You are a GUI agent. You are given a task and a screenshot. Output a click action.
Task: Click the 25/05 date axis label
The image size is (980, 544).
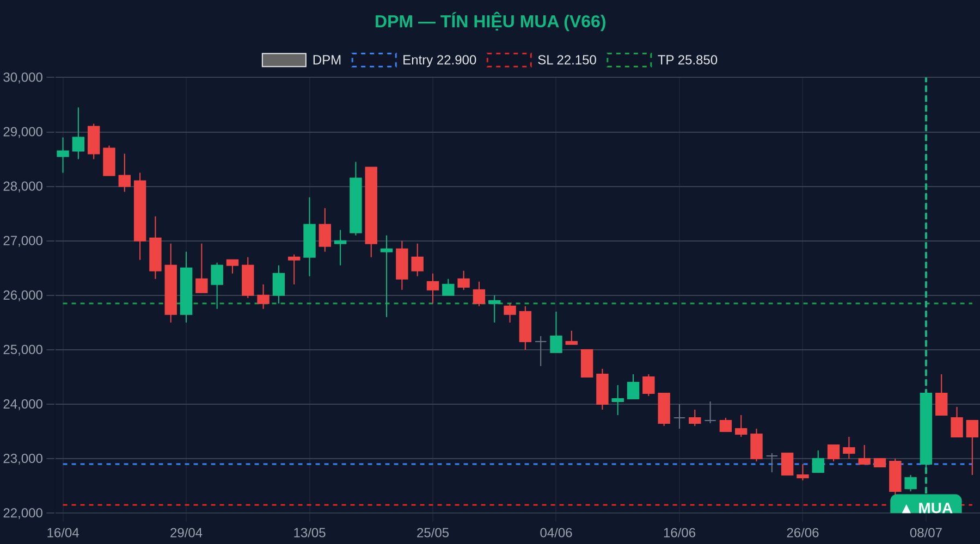click(x=433, y=533)
